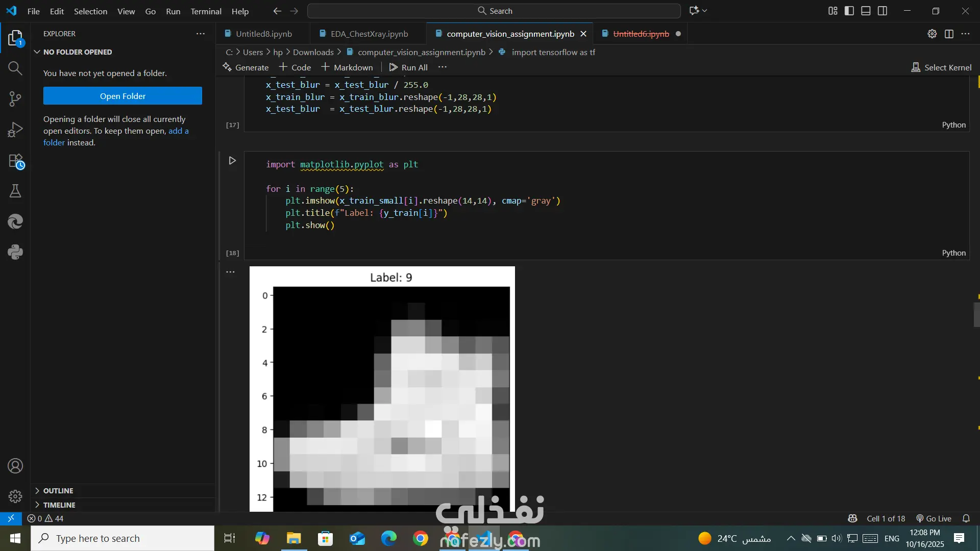Collapse the NO FOLDER OPENED section
Image resolution: width=980 pixels, height=551 pixels.
click(x=77, y=52)
